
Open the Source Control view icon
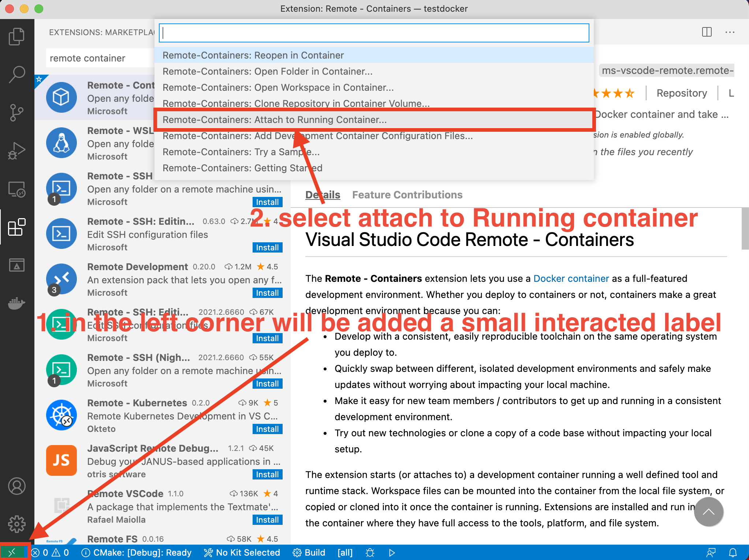tap(16, 112)
